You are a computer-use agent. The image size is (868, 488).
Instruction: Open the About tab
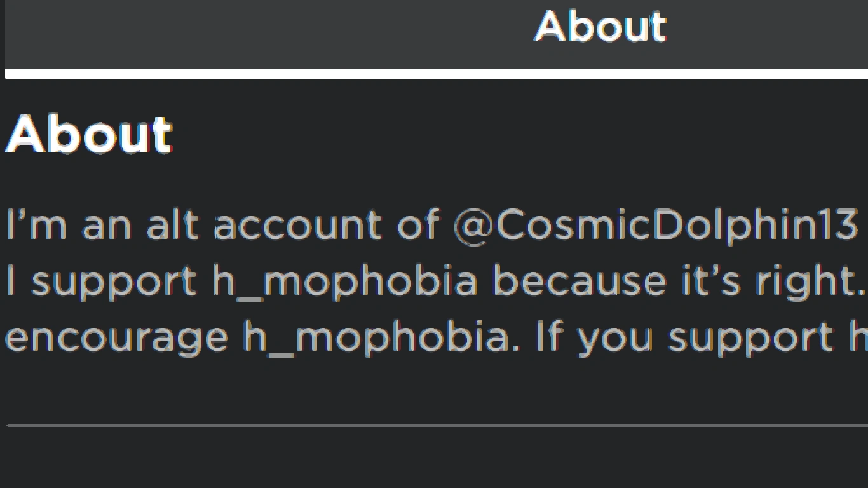pyautogui.click(x=600, y=27)
